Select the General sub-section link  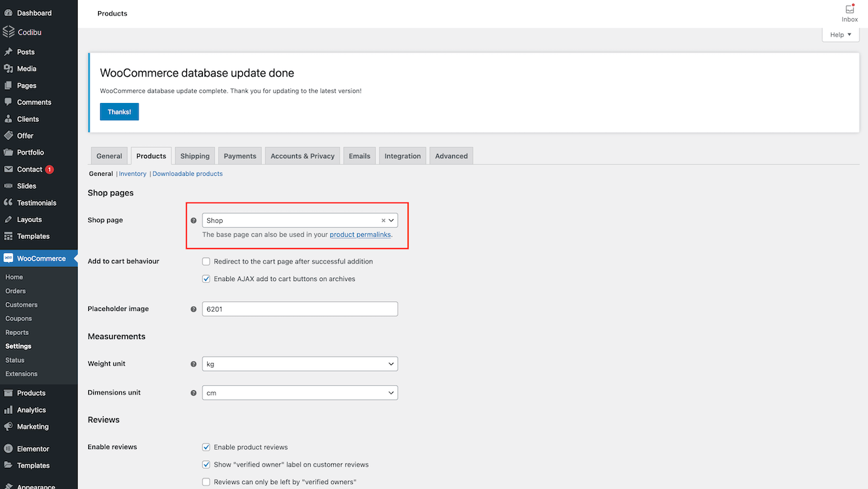point(101,174)
